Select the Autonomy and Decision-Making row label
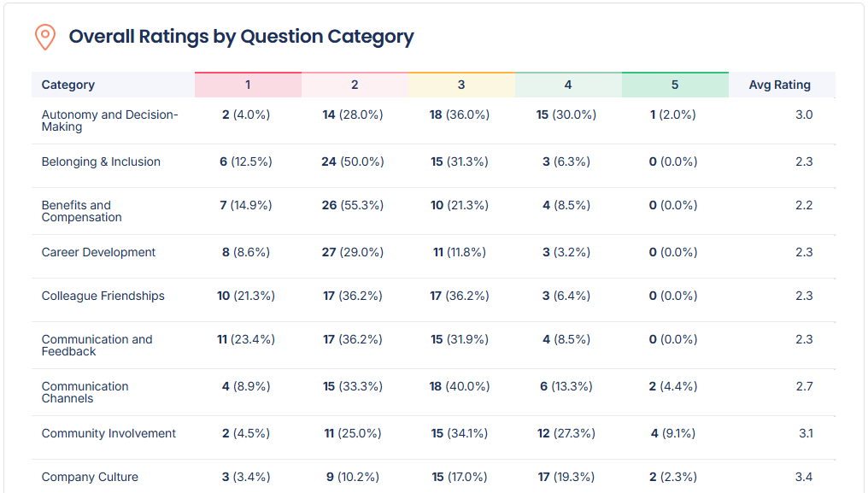This screenshot has width=868, height=493. tap(109, 120)
